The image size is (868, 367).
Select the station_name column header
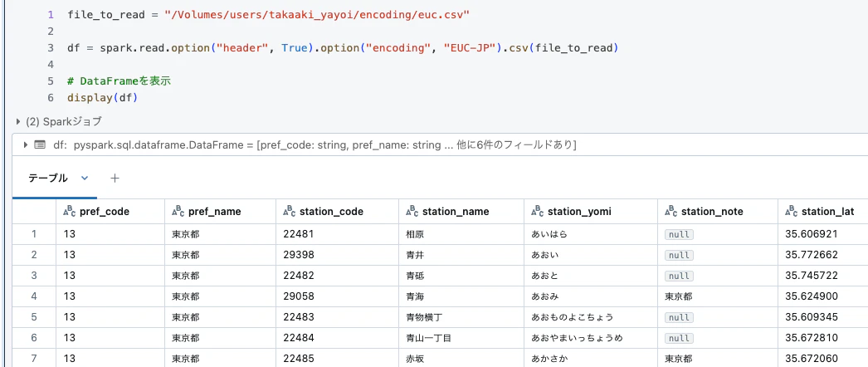pos(461,212)
